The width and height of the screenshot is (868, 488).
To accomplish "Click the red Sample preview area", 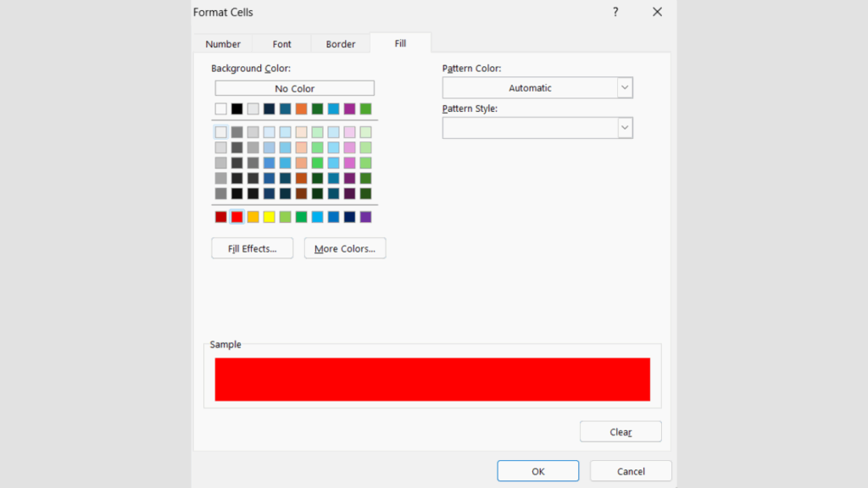I will (432, 379).
